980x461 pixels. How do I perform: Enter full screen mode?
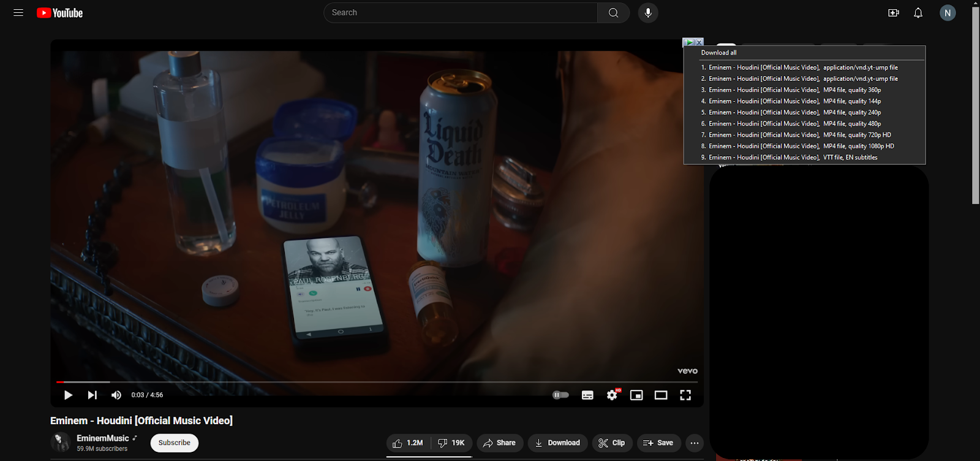coord(685,395)
